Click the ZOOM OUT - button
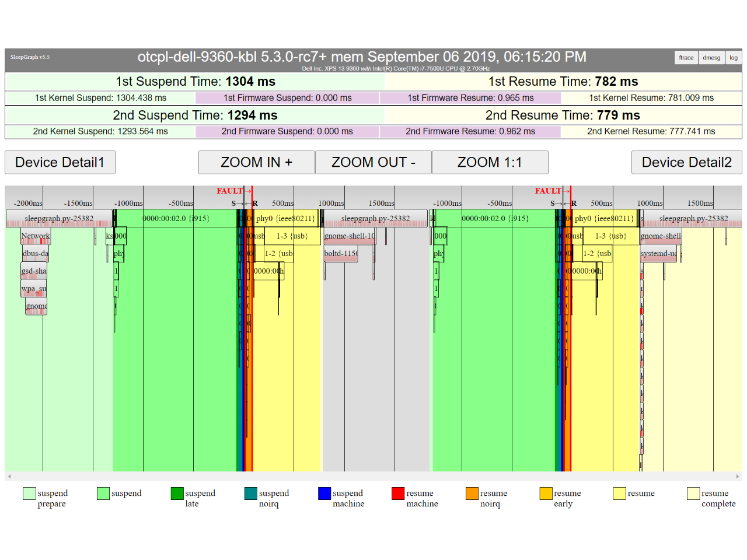 tap(373, 162)
